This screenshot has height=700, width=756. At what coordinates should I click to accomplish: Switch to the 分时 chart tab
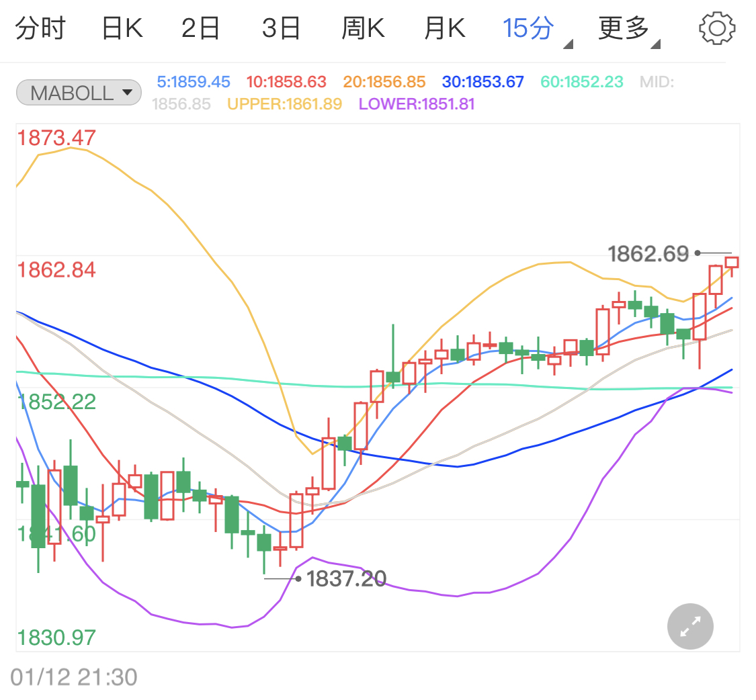tap(40, 28)
